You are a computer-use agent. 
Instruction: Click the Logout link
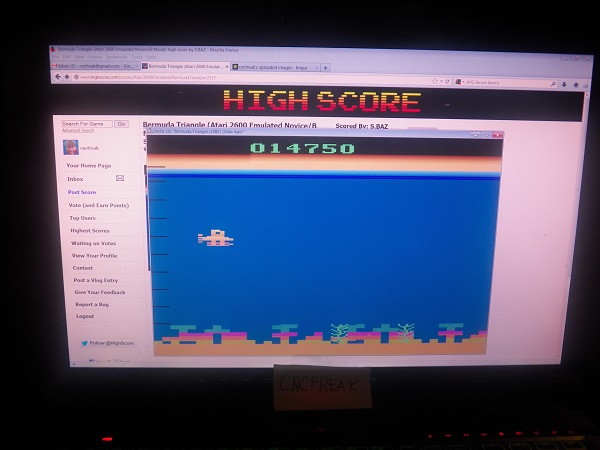point(85,316)
